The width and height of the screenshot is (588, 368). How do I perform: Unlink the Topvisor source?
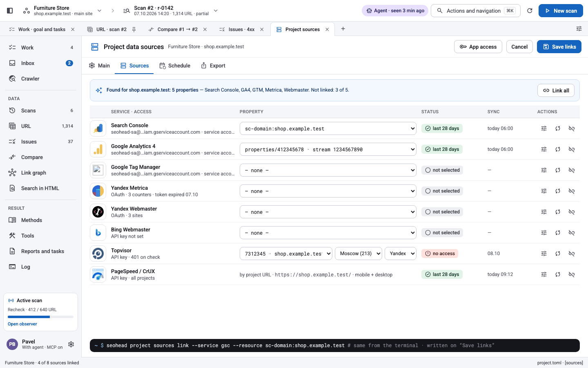tap(572, 254)
